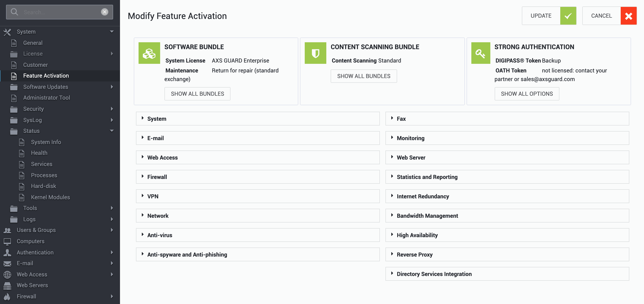Click the E-mail envelope sidebar icon
Screen dimensions: 644x304
tap(7, 263)
